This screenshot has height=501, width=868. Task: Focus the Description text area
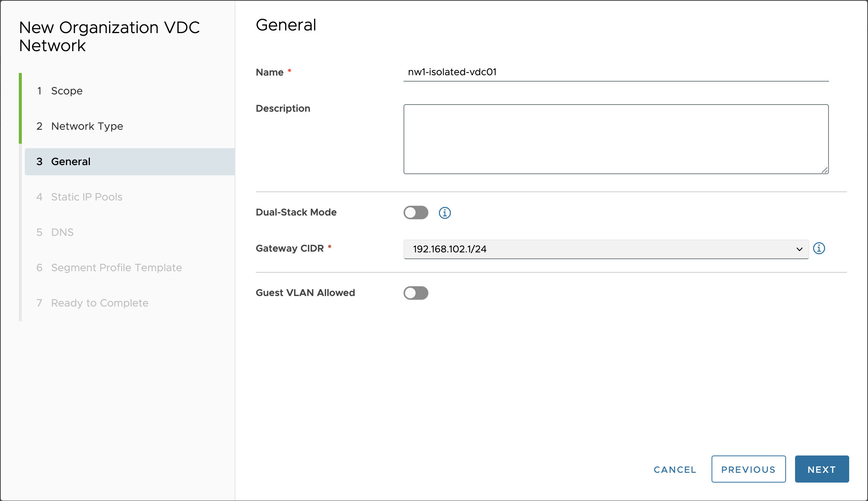pos(615,139)
